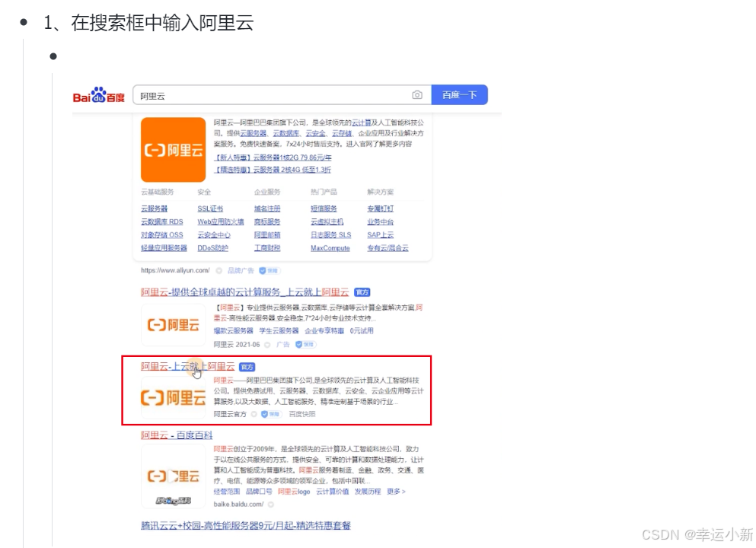Open the 对象存储 OSS link
Viewport: 756px width, 548px height.
point(162,234)
